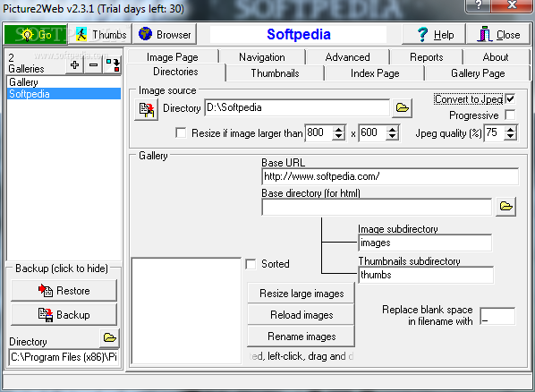Open the Reports tab
Viewport: 535px width, 392px height.
[x=427, y=57]
